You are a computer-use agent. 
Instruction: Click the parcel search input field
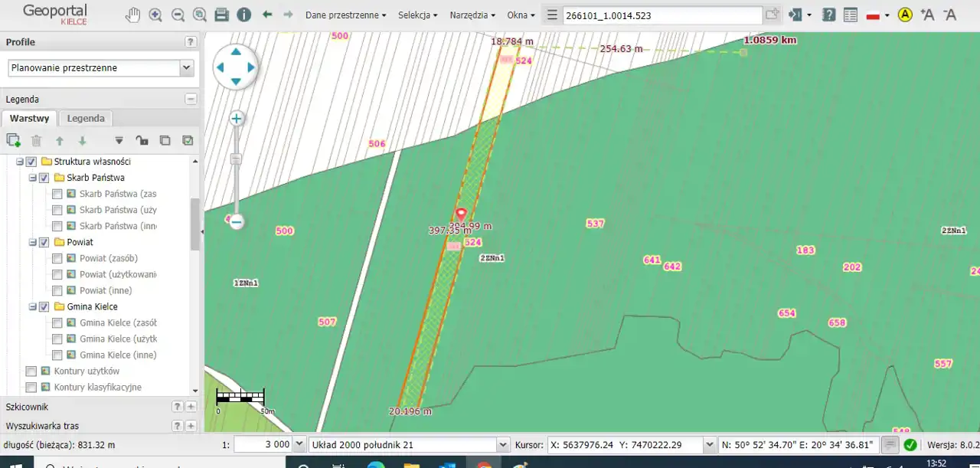661,15
